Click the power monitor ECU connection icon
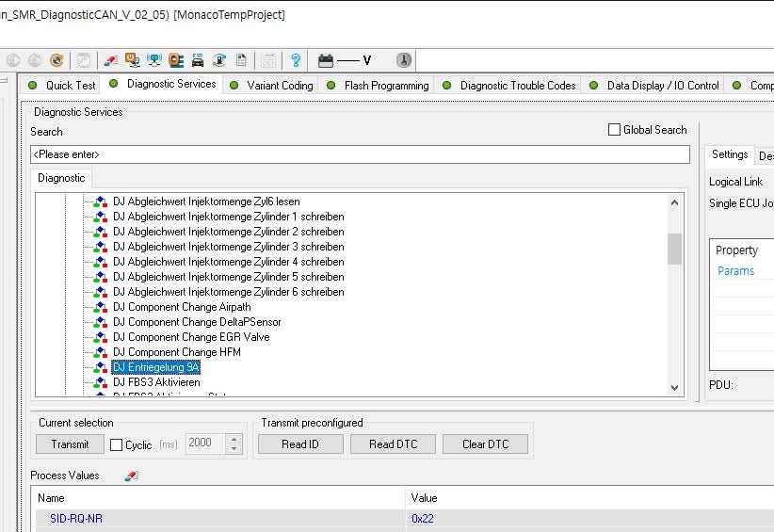Screen dimensions: 774x532 132,60
